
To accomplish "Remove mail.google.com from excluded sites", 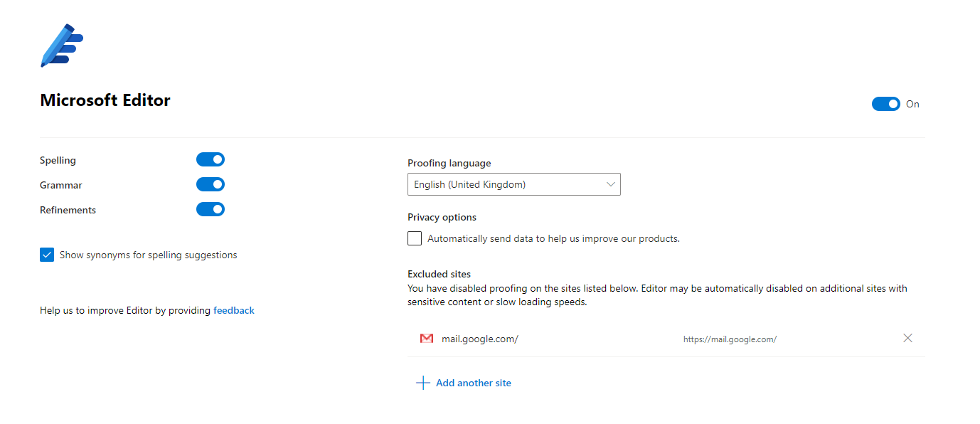I will (907, 339).
